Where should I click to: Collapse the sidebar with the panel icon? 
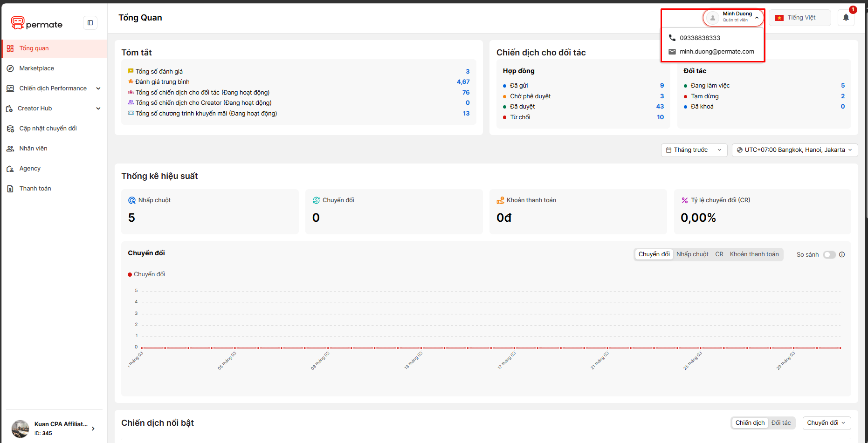click(x=90, y=23)
